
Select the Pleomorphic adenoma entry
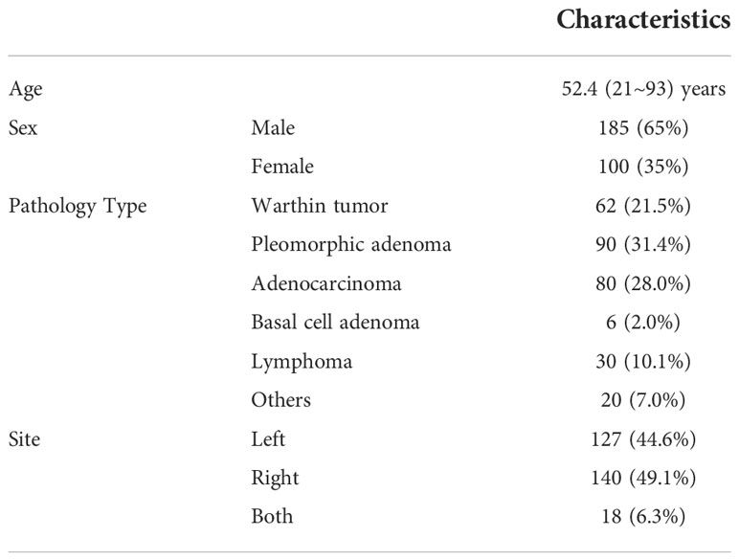tap(351, 245)
